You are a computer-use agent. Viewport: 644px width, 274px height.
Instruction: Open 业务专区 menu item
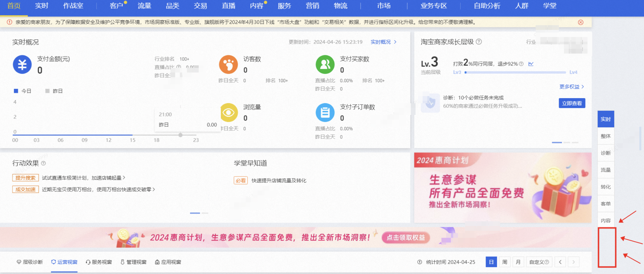coord(434,6)
